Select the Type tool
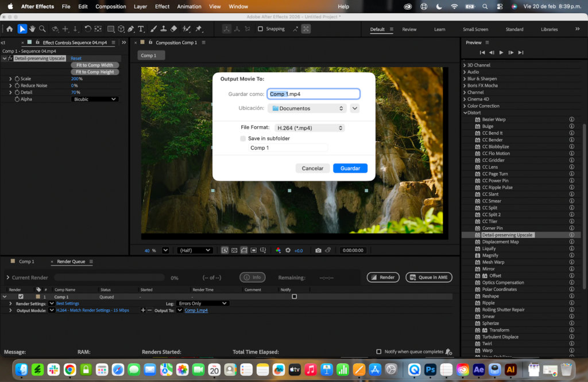Screen dimensions: 588x382 [142, 28]
